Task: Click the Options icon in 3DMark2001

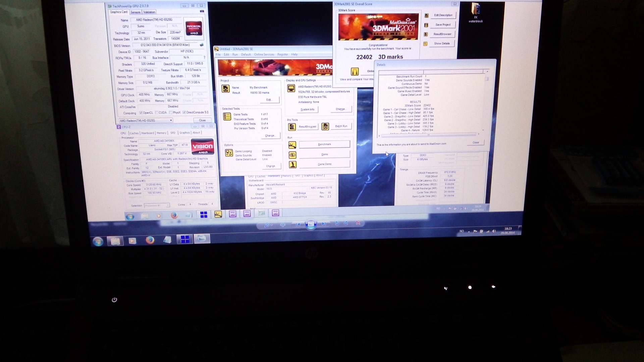Action: [229, 153]
